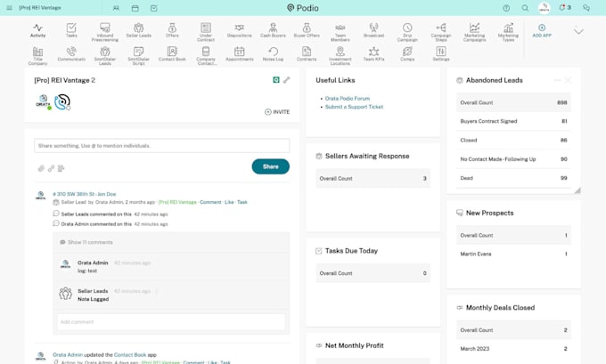Expand the app bar chevron
Viewport: 606px width, 364px height.
(578, 32)
